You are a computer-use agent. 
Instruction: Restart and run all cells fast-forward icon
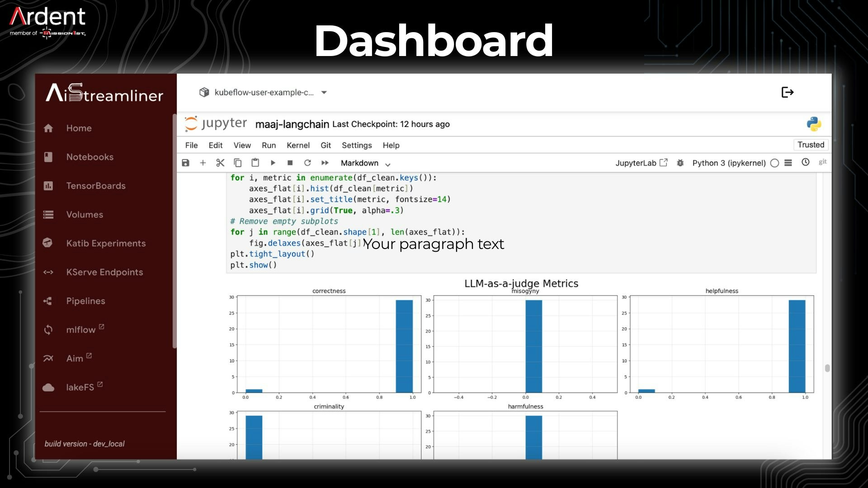click(325, 163)
